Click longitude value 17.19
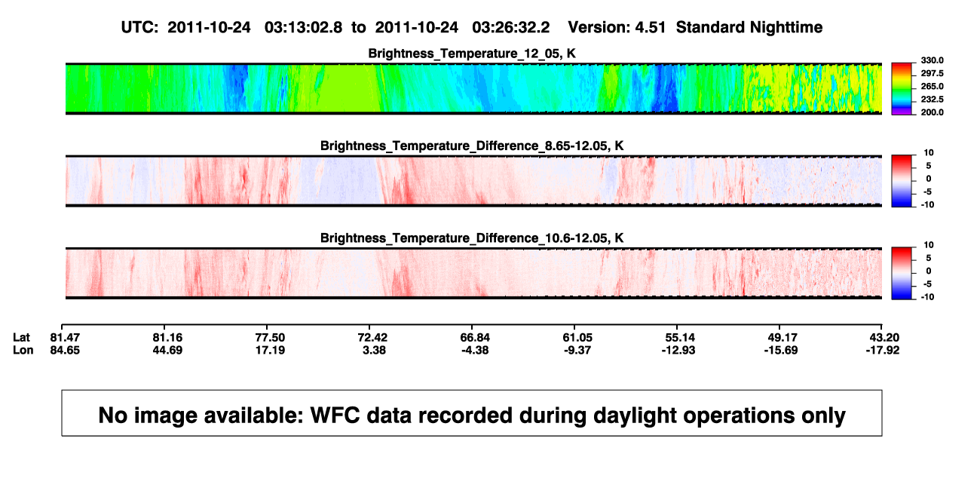Viewport: 980px width, 503px height. pyautogui.click(x=270, y=350)
